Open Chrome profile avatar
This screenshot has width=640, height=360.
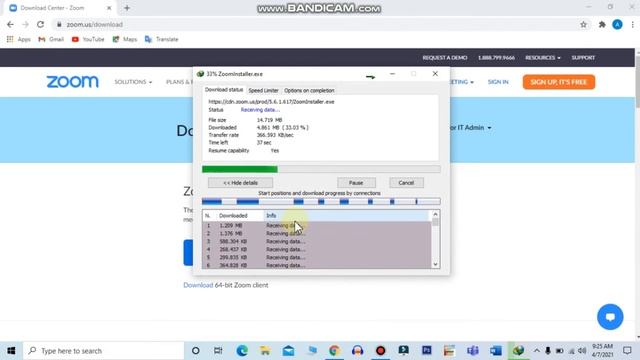(617, 24)
